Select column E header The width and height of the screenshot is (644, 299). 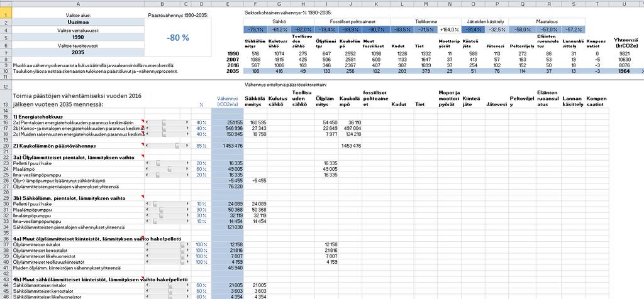(228, 4)
